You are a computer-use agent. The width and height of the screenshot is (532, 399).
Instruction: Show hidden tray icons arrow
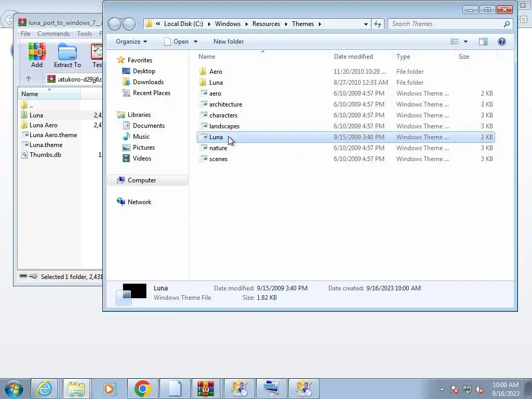(442, 390)
